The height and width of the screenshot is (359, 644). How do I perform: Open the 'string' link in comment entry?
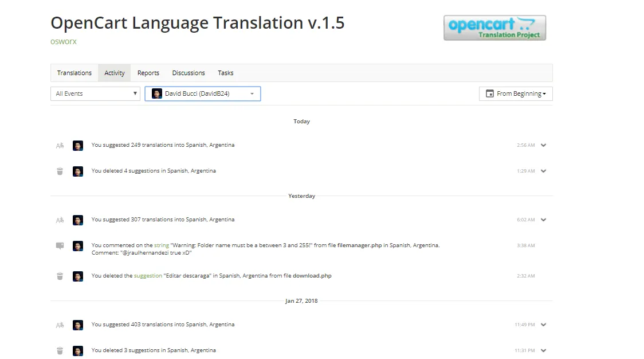[162, 245]
